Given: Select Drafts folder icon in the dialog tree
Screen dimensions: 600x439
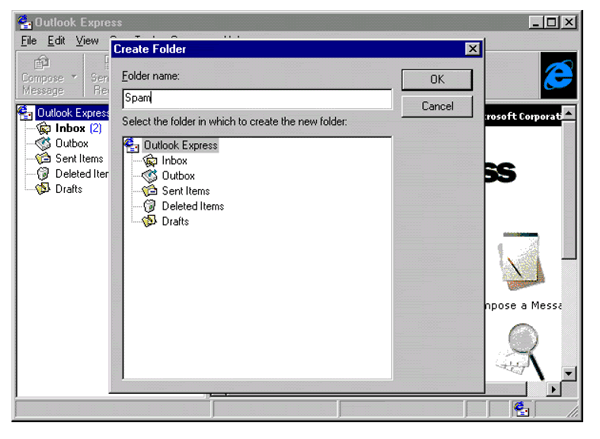Looking at the screenshot, I should [x=150, y=221].
